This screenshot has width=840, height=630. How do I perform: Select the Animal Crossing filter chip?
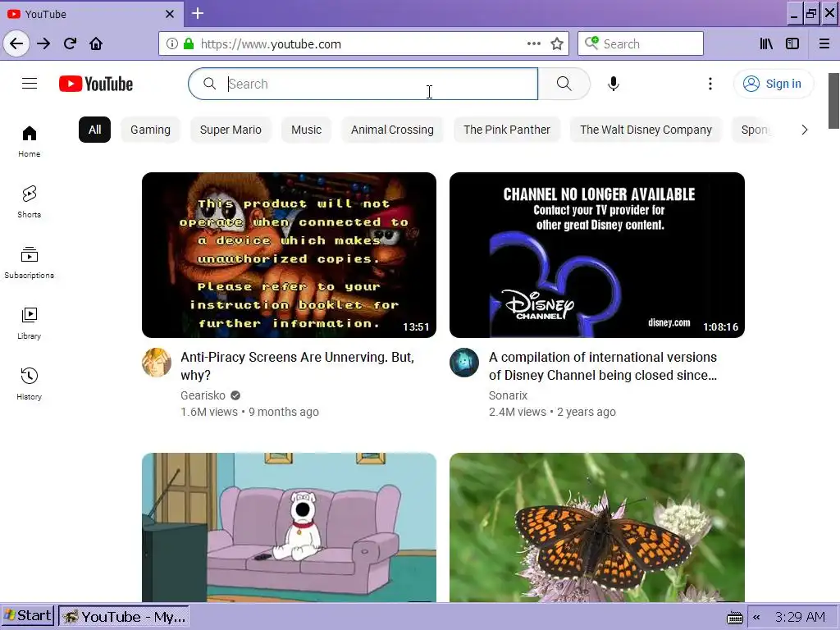click(x=392, y=130)
